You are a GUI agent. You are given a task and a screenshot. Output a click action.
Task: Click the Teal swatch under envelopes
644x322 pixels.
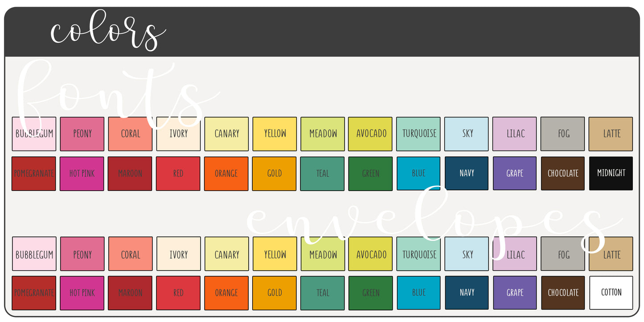coord(323,293)
